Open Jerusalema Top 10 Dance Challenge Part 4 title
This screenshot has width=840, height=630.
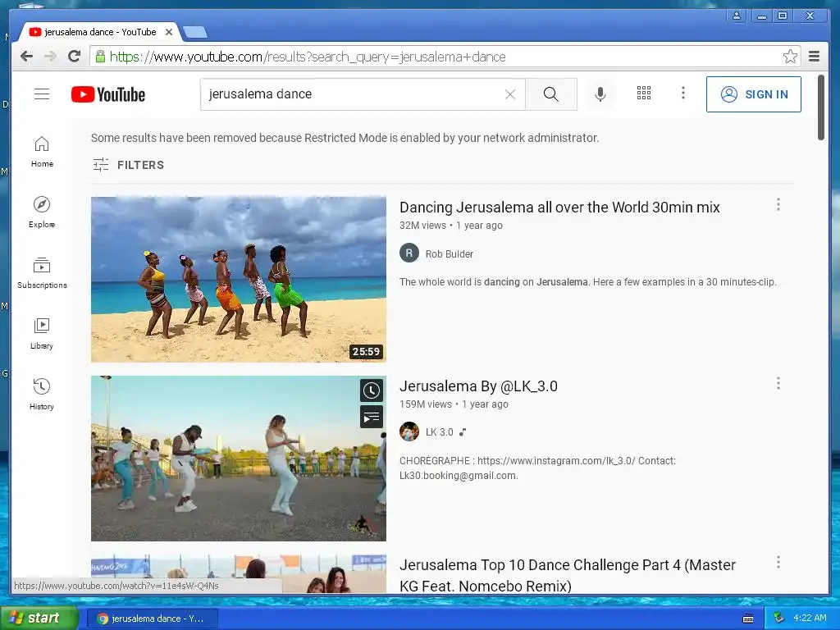pyautogui.click(x=568, y=575)
